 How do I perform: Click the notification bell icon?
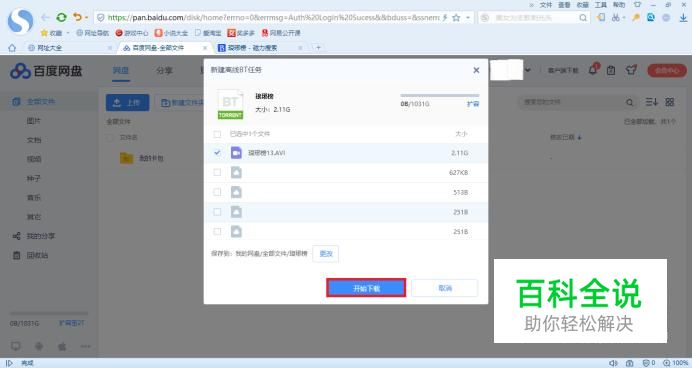593,70
